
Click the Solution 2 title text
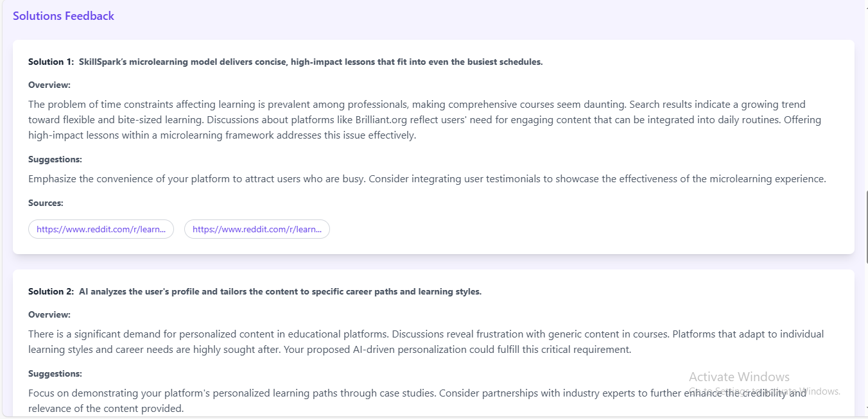pos(255,292)
